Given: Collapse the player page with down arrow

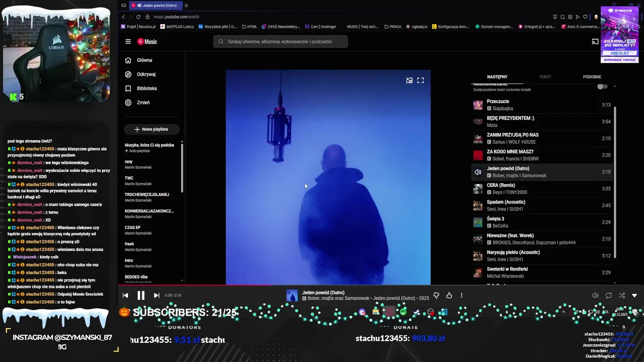Looking at the screenshot, I should (x=634, y=296).
